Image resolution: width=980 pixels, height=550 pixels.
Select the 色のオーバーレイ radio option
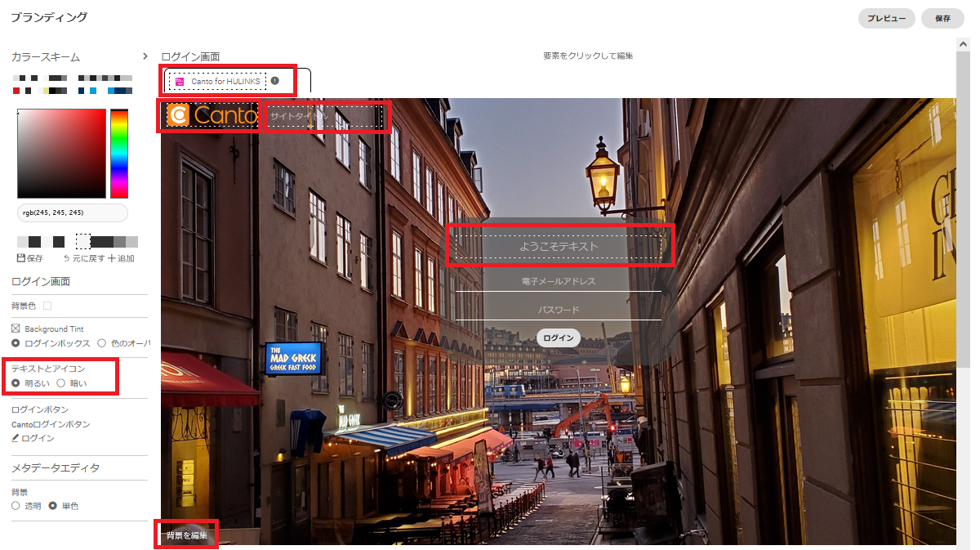[102, 343]
